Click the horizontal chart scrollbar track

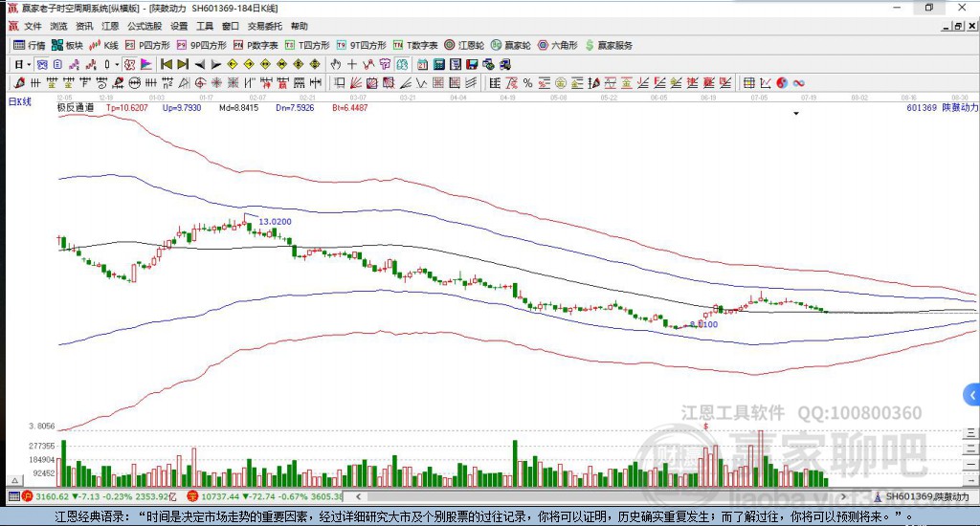point(600,496)
